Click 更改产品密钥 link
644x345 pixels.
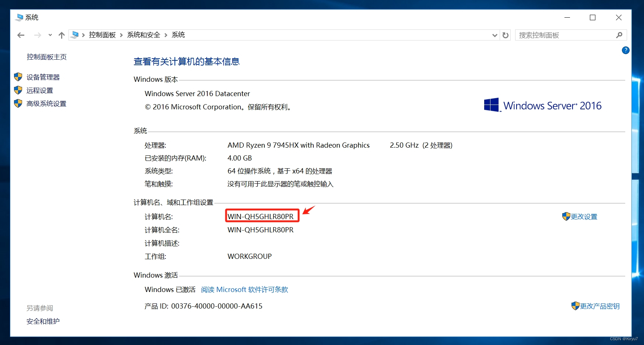coord(599,306)
